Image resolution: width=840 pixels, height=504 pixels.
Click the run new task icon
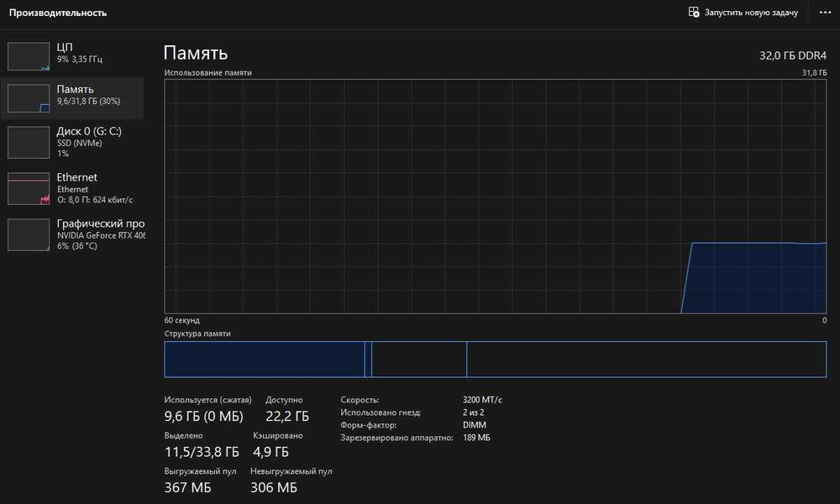tap(694, 13)
